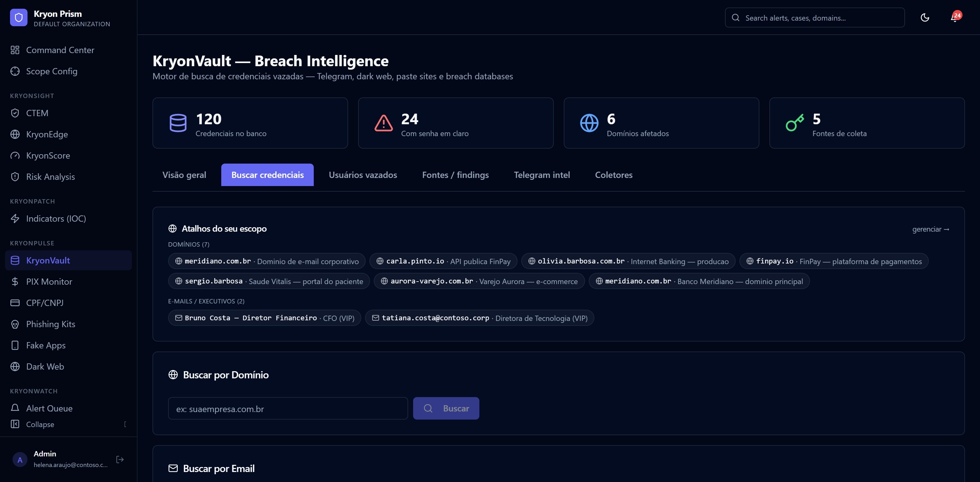Click helena.araujo@contoso.c... email text
The width and height of the screenshot is (980, 482).
click(x=71, y=465)
